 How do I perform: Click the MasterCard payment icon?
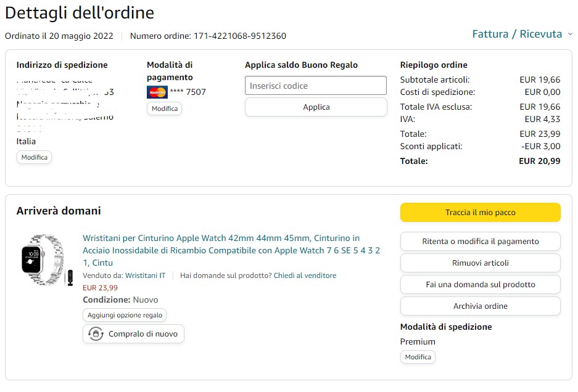point(157,92)
